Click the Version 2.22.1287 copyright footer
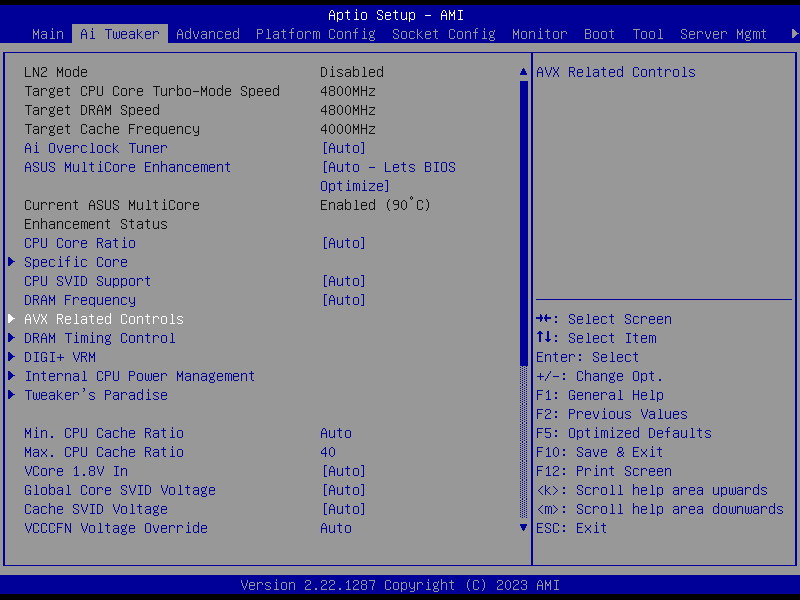This screenshot has width=800, height=600. [x=400, y=585]
